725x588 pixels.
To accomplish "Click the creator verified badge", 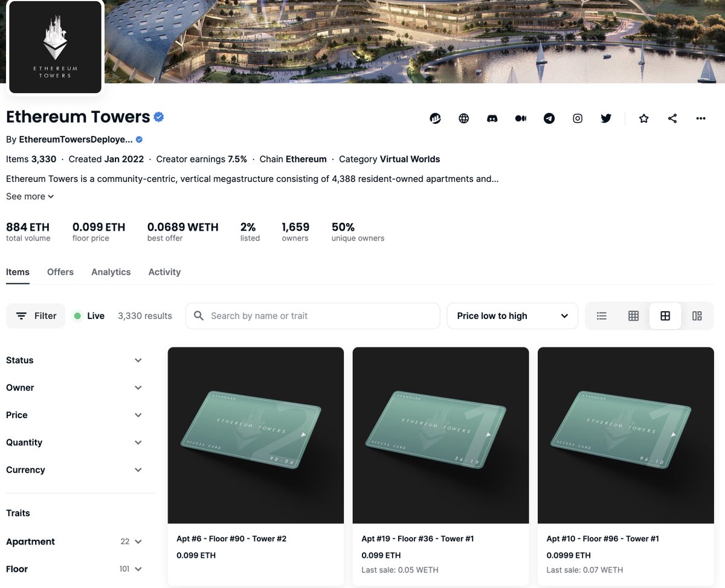I will click(139, 140).
